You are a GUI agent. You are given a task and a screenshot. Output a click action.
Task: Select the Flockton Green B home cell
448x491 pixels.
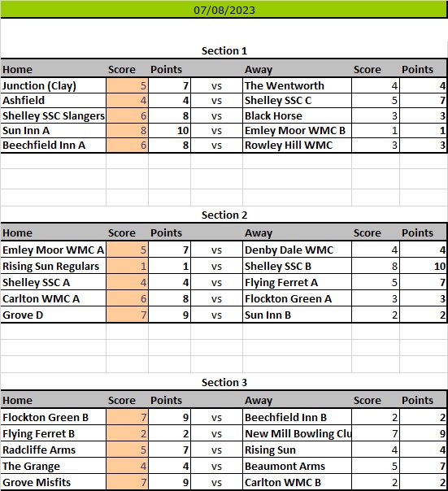54,417
